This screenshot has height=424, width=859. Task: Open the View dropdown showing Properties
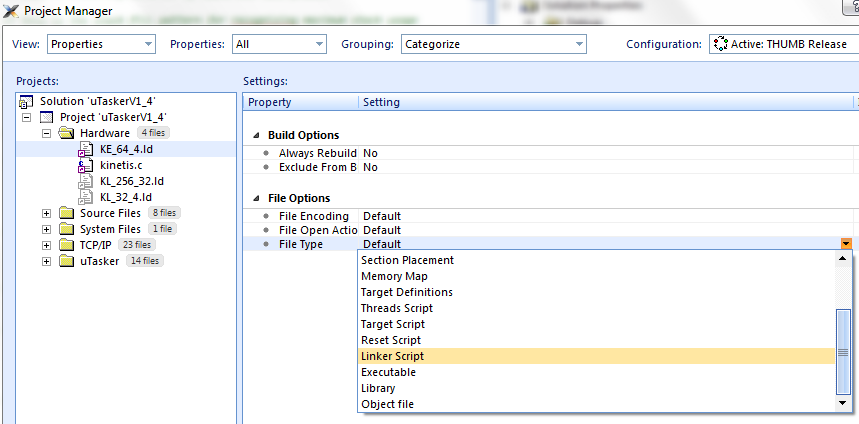(x=101, y=44)
